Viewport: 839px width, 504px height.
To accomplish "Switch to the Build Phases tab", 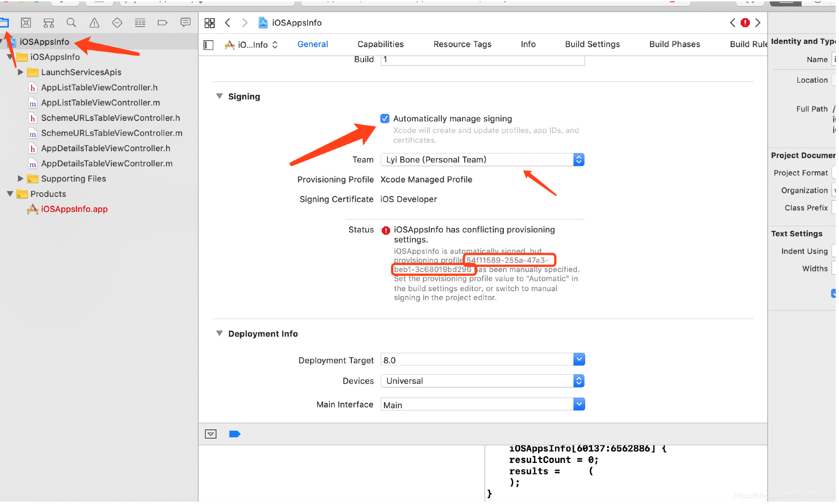I will [674, 44].
